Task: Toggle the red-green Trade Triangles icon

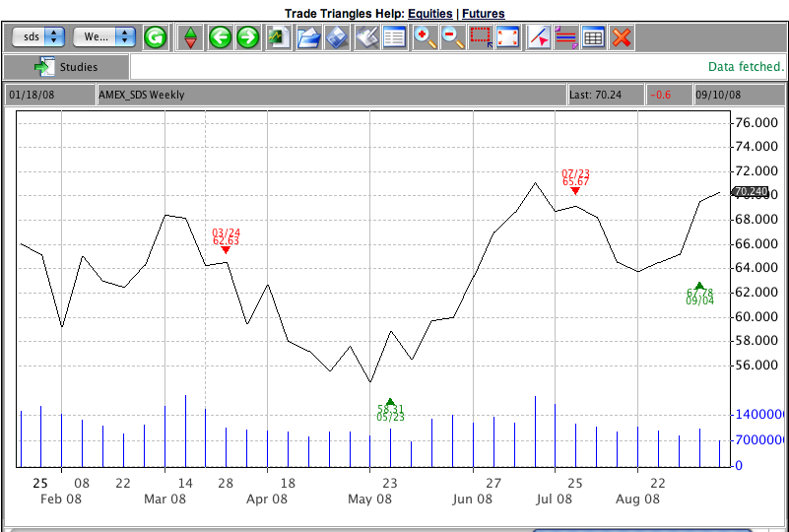Action: (190, 37)
